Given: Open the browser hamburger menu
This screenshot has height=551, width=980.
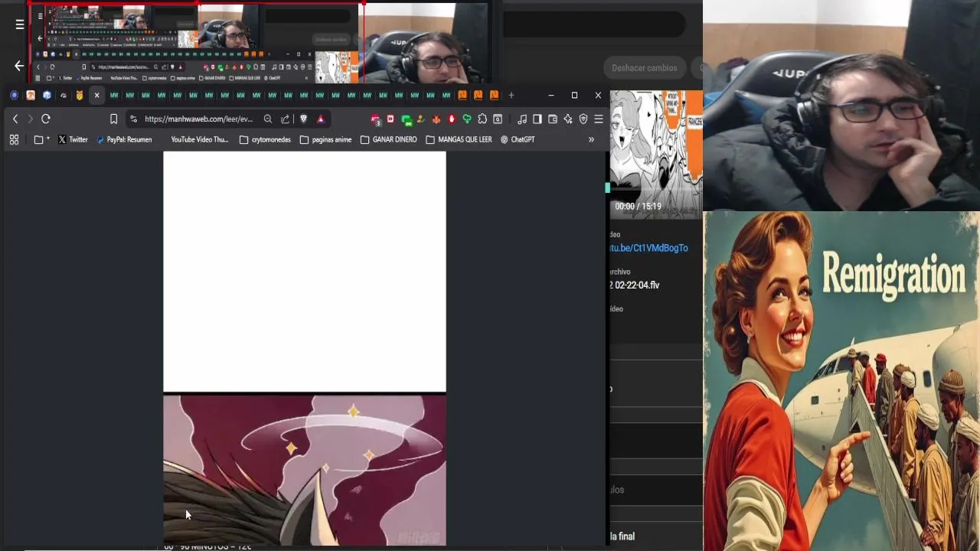Looking at the screenshot, I should (x=599, y=119).
